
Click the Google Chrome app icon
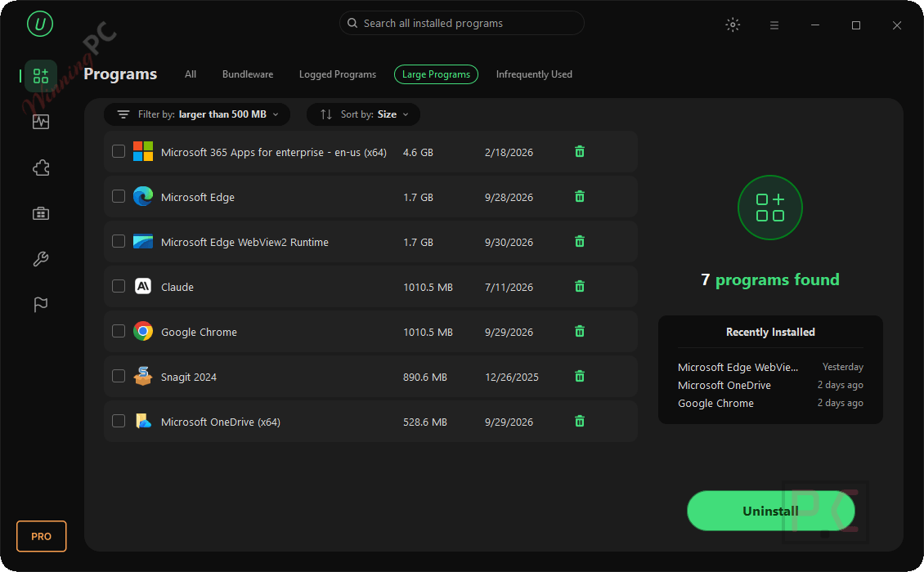[142, 331]
